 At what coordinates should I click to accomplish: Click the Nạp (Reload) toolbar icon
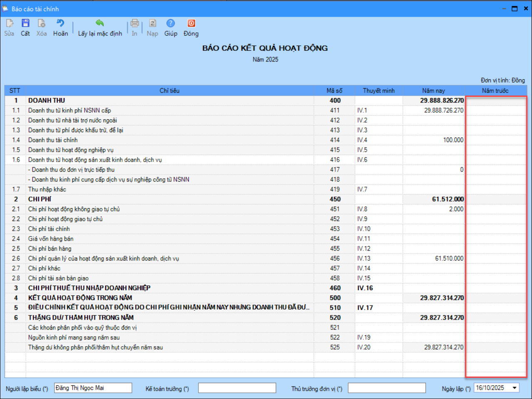click(x=152, y=24)
